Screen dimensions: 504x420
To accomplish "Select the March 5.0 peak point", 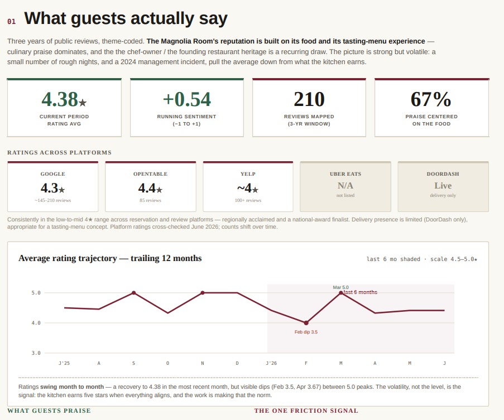I will pyautogui.click(x=340, y=293).
